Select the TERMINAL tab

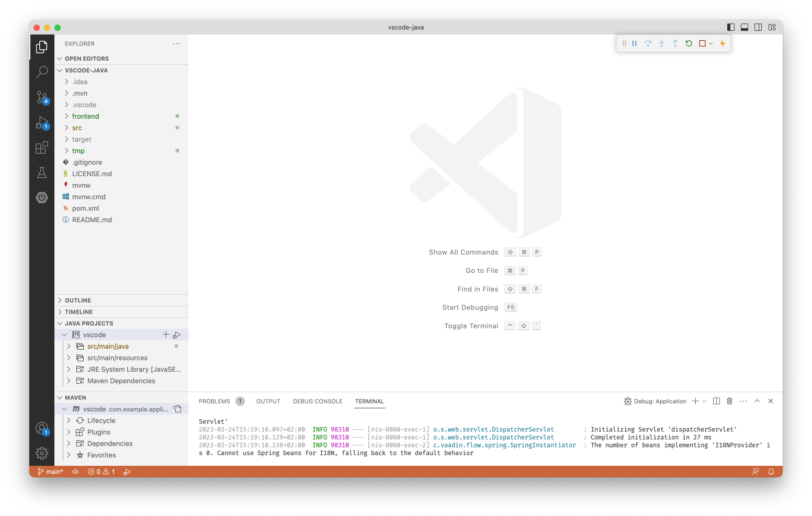click(x=369, y=402)
